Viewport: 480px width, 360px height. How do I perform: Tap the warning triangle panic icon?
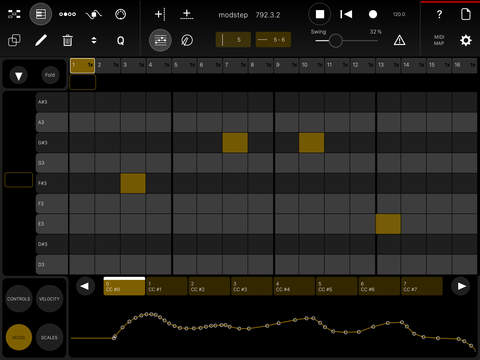click(399, 41)
